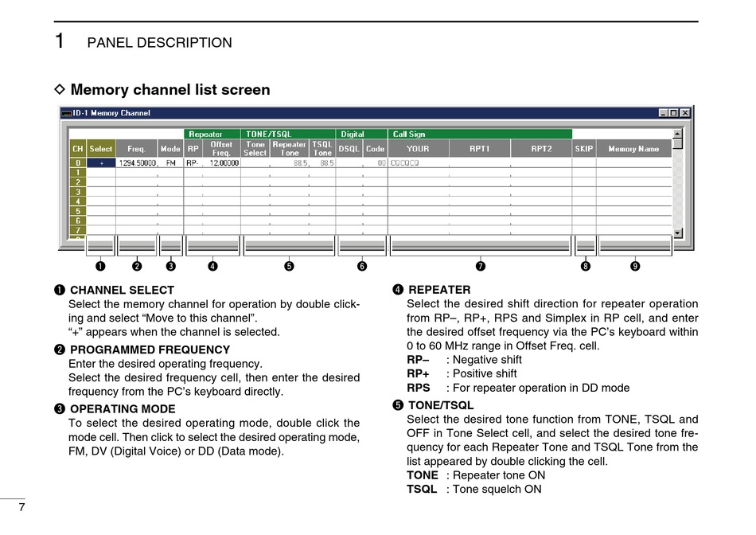Screen dimensions: 756x535
Task: Open the Tone Select cell of channel 0
Action: [x=255, y=162]
